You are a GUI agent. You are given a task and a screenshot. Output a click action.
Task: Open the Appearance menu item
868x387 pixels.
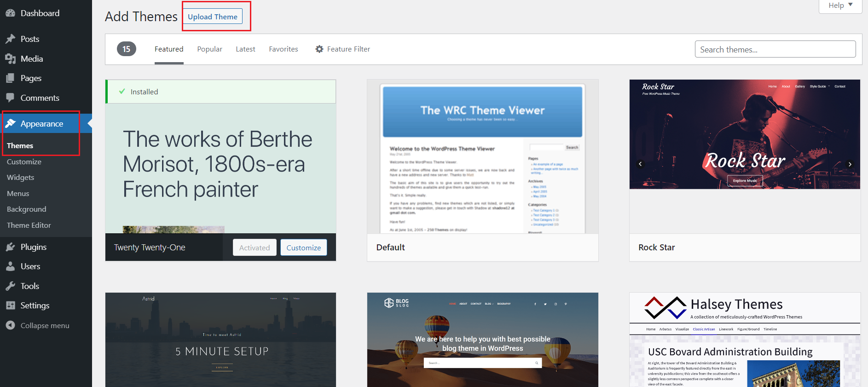coord(46,124)
